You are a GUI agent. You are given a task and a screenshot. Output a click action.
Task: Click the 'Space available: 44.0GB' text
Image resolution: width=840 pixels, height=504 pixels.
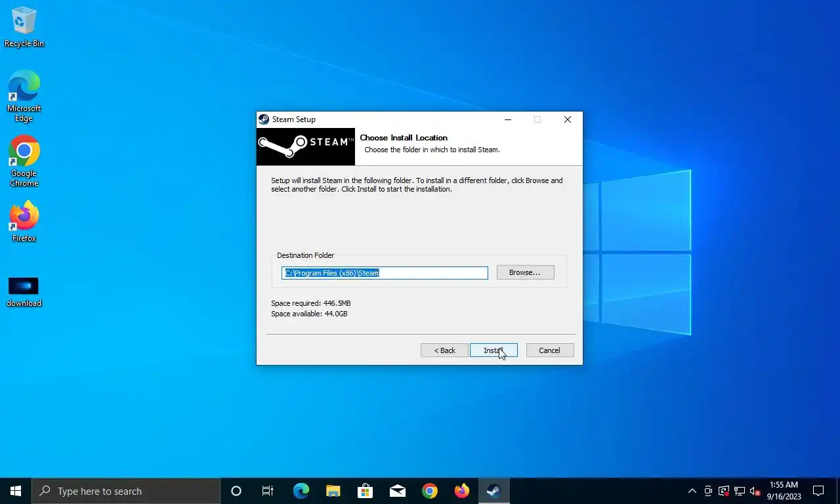pyautogui.click(x=309, y=314)
